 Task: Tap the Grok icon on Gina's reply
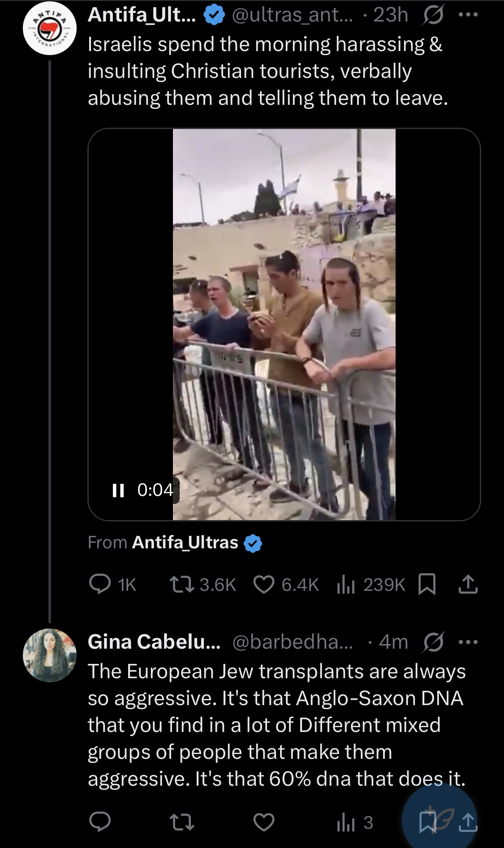click(x=434, y=642)
